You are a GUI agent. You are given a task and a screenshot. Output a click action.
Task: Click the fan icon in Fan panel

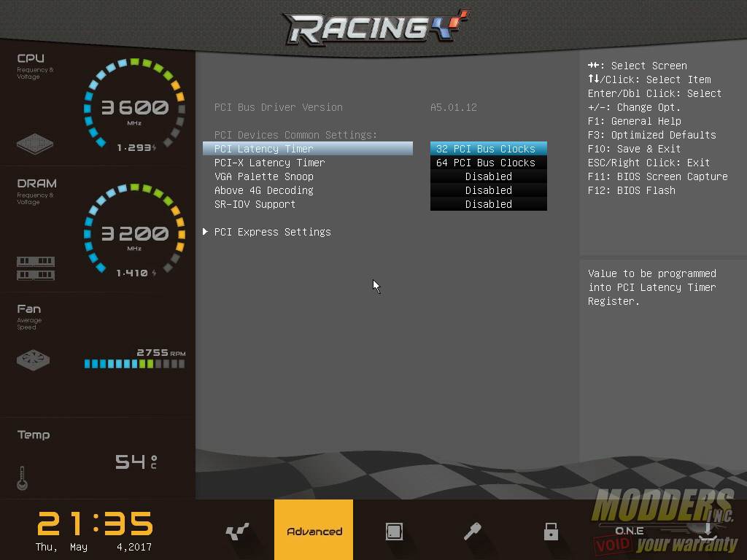tap(33, 360)
